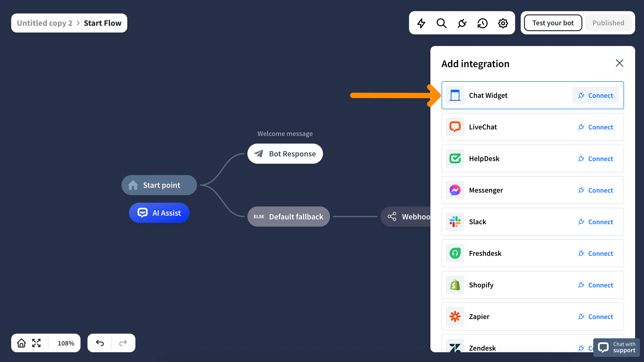This screenshot has height=362, width=644.
Task: Open the AI Assist block
Action: coord(159,213)
